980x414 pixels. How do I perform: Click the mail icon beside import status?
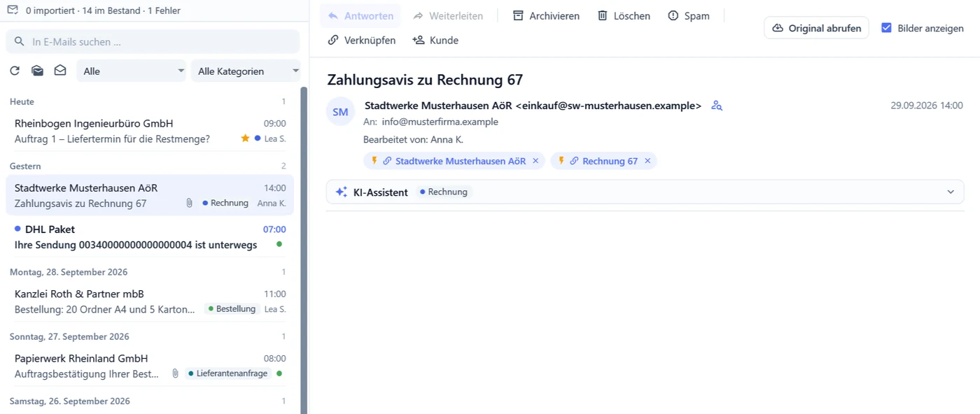click(13, 10)
